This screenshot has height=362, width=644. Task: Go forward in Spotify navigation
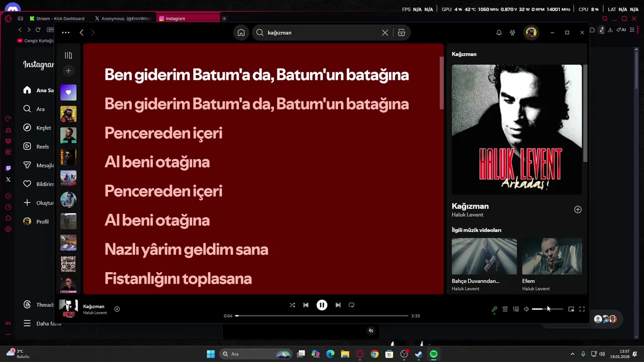(x=93, y=33)
